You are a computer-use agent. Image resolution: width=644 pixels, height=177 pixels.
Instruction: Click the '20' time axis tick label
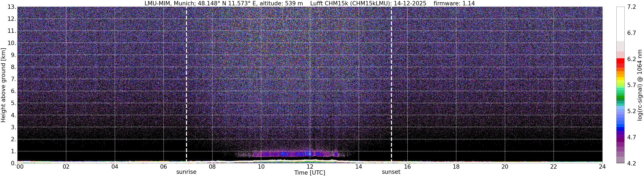click(505, 167)
